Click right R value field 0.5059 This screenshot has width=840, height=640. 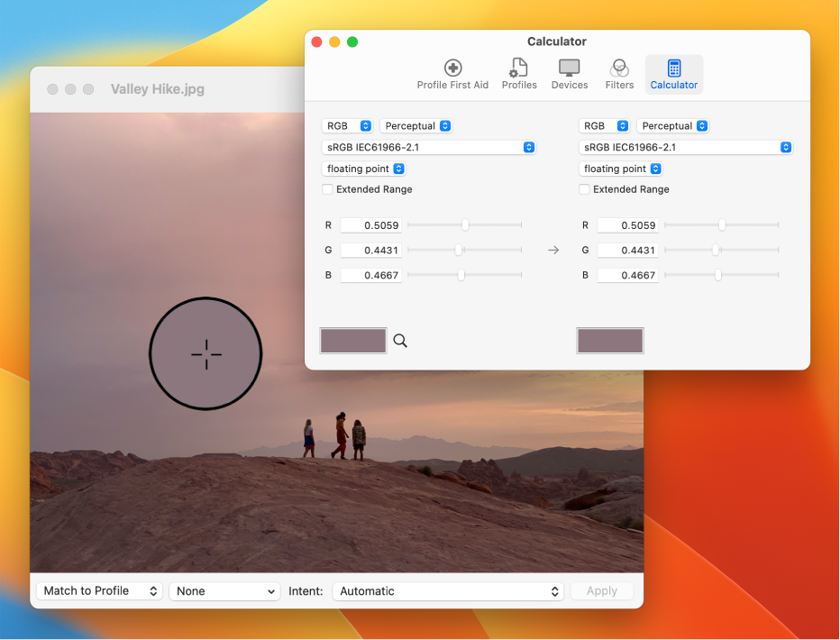[x=628, y=225]
